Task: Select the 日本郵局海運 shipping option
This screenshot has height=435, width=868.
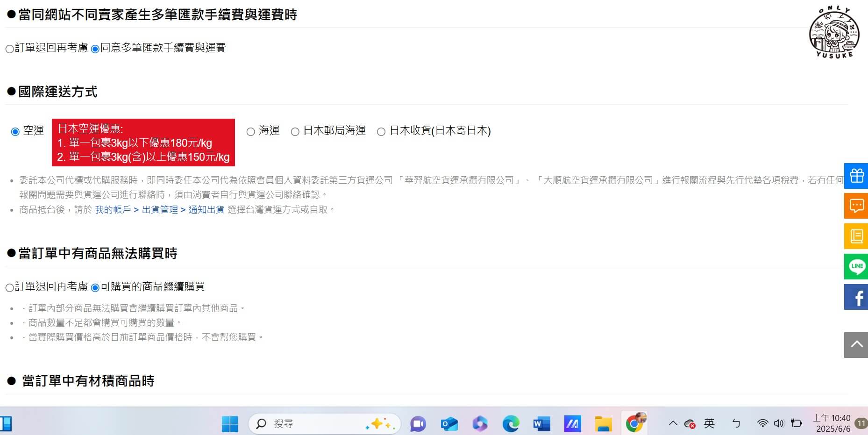Action: click(x=295, y=131)
